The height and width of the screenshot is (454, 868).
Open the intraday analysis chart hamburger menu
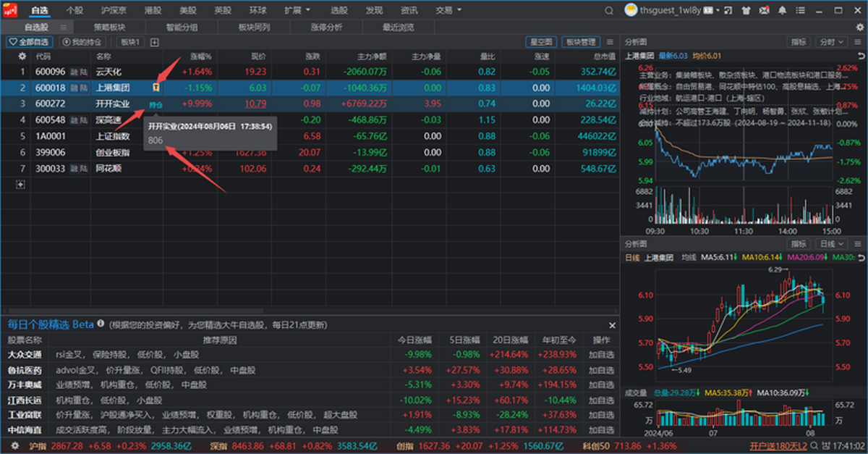pos(859,42)
